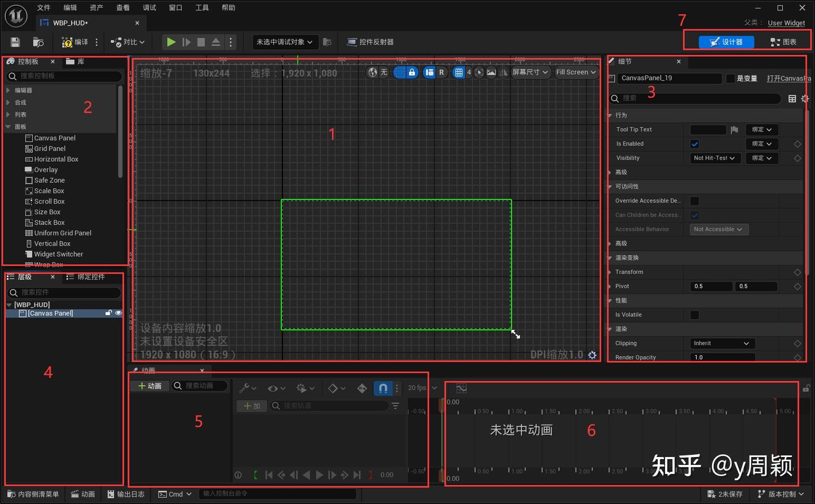Switch to the 绑定控件 tab
This screenshot has height=504, width=815.
(x=91, y=277)
